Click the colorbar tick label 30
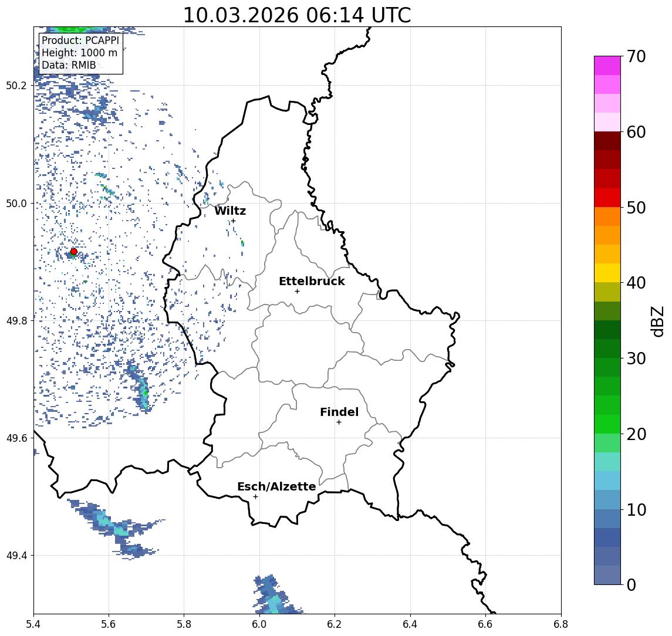 click(x=636, y=358)
